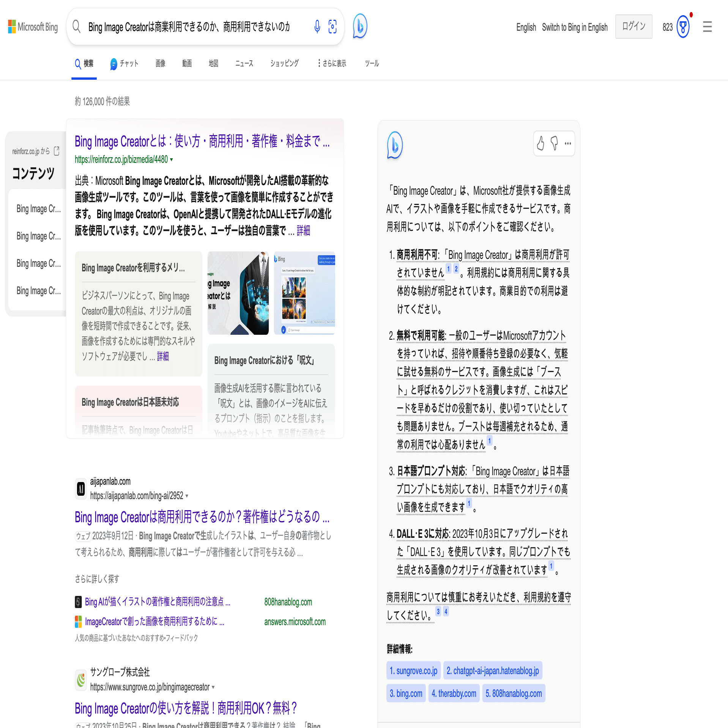Open Bing Image Creatorは日本語未対応 card
The height and width of the screenshot is (728, 728).
139,412
